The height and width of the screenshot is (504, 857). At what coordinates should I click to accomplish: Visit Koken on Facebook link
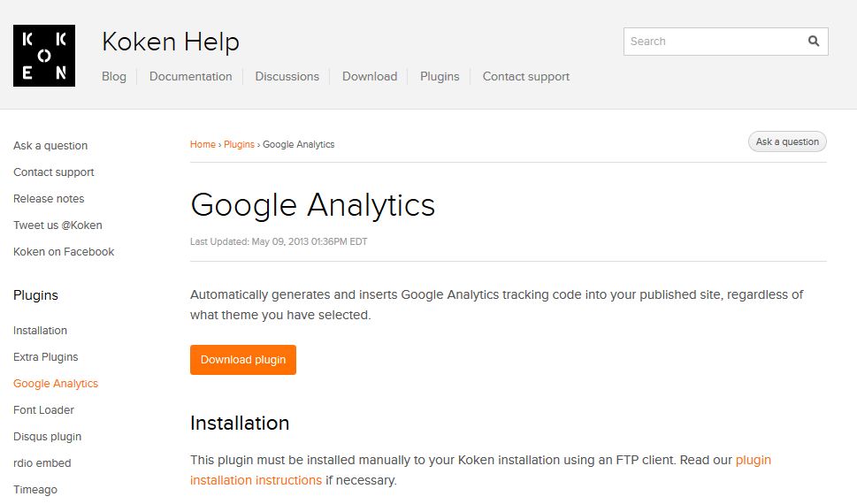coord(64,252)
